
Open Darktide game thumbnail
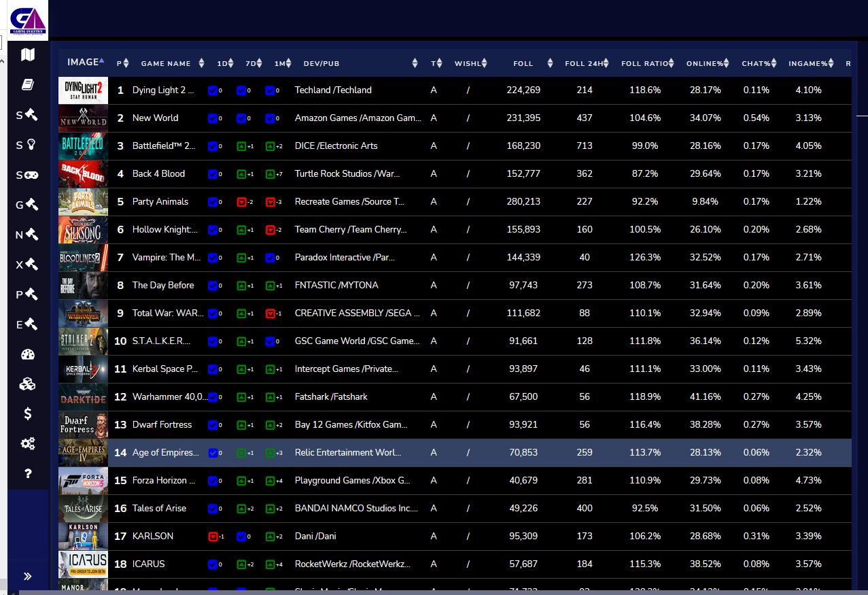[83, 397]
